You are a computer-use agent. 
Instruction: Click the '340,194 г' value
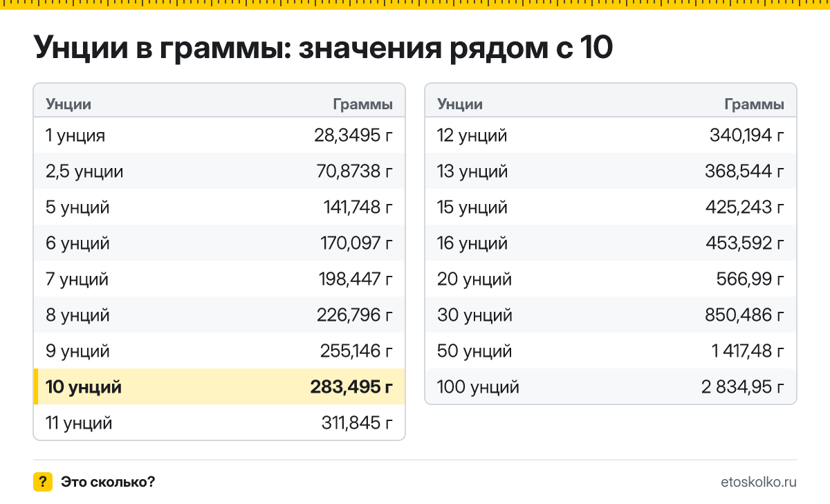tap(748, 135)
